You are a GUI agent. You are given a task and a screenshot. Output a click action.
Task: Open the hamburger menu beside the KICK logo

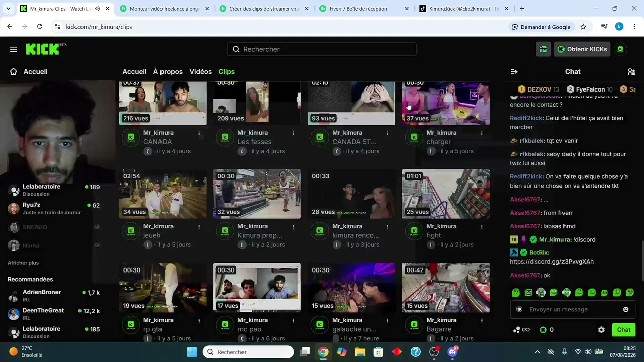point(14,49)
